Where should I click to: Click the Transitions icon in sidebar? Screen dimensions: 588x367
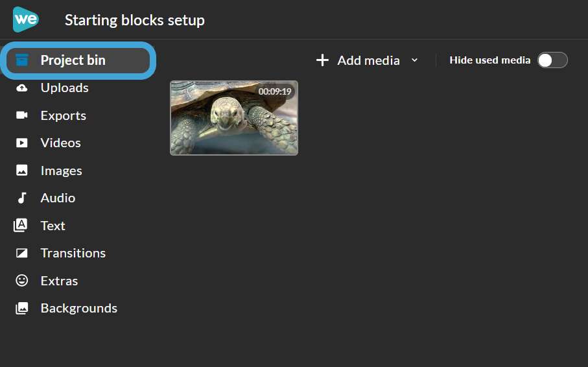pyautogui.click(x=22, y=253)
